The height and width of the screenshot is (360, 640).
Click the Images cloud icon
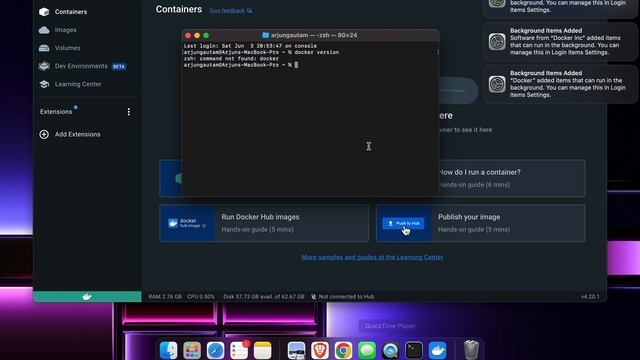44,30
